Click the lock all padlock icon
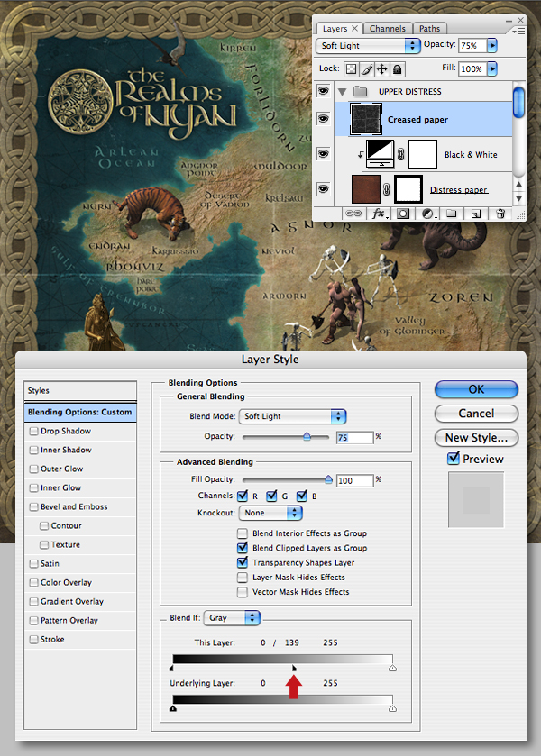This screenshot has width=541, height=756. coord(397,69)
